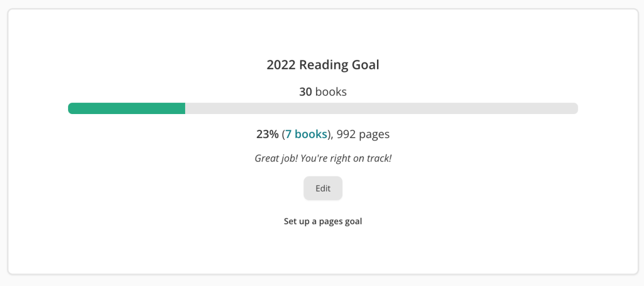This screenshot has width=644, height=286.
Task: Click the word "books" next to the 30
Action: click(331, 92)
